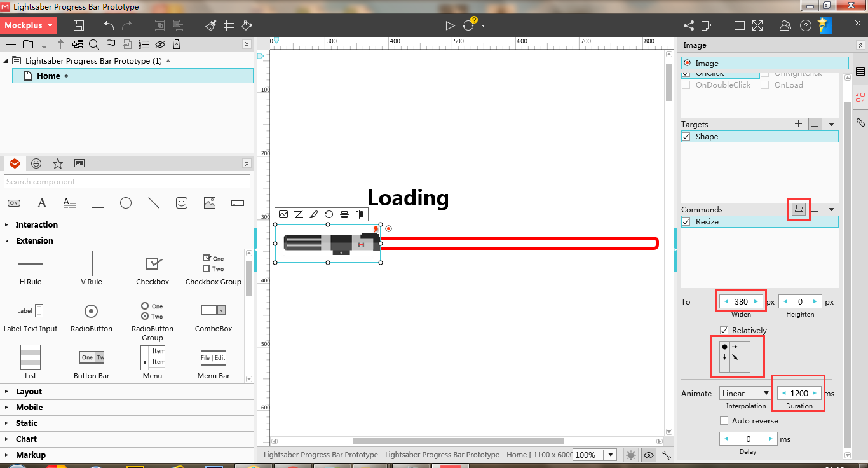The height and width of the screenshot is (468, 868).
Task: Select the crop icon in the floating toolbar
Action: 299,214
